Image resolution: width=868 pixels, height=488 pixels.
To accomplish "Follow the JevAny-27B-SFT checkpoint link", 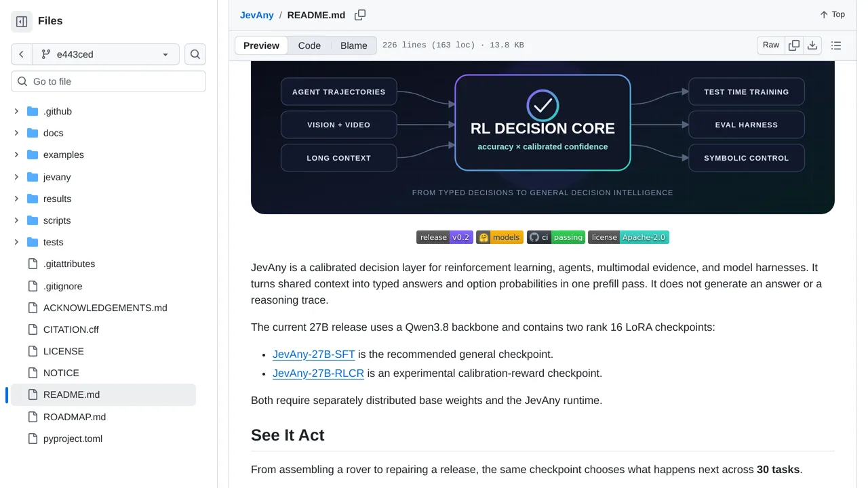I will pos(314,354).
